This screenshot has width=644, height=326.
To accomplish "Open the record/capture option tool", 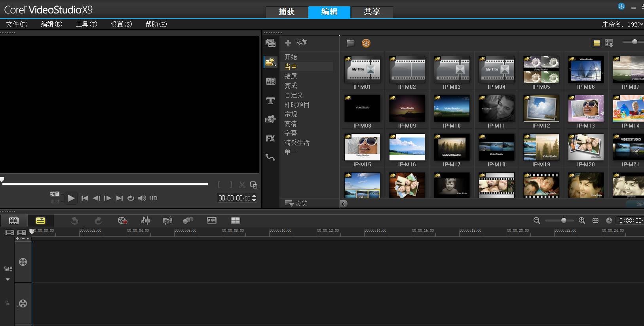I will click(x=122, y=221).
